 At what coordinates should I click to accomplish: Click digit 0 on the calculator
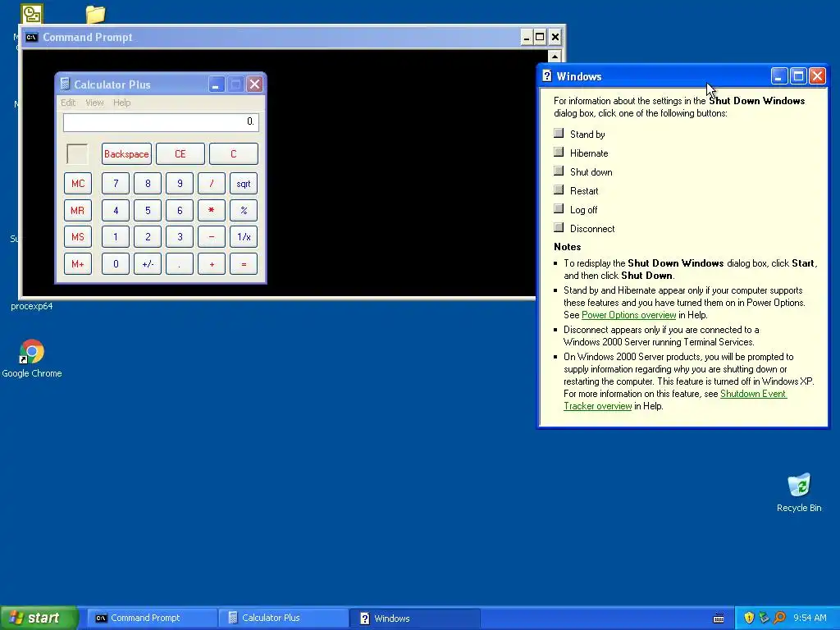(x=116, y=263)
